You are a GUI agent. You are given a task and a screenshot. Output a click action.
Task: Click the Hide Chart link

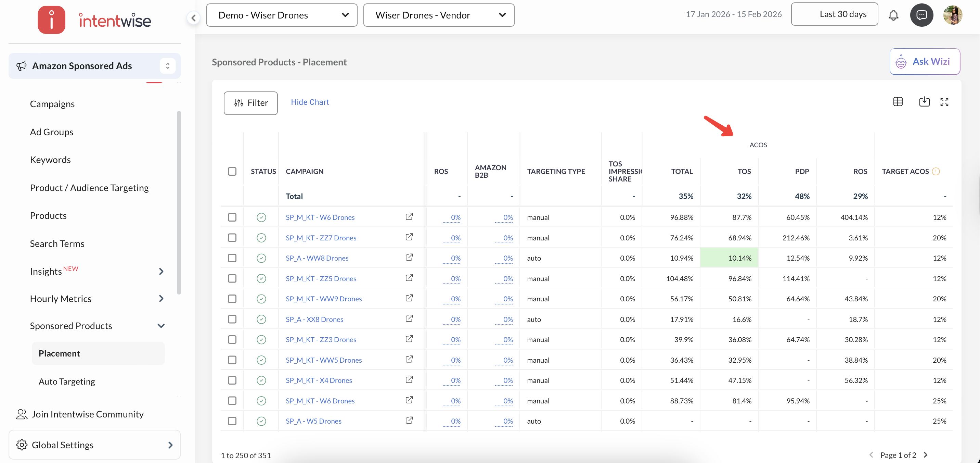[x=310, y=102]
